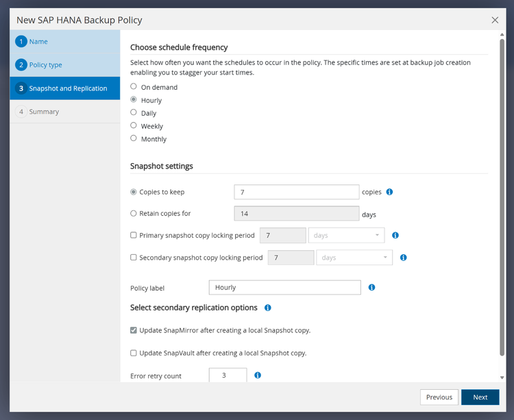Click info icon for primary snapshot locking period

(x=395, y=235)
